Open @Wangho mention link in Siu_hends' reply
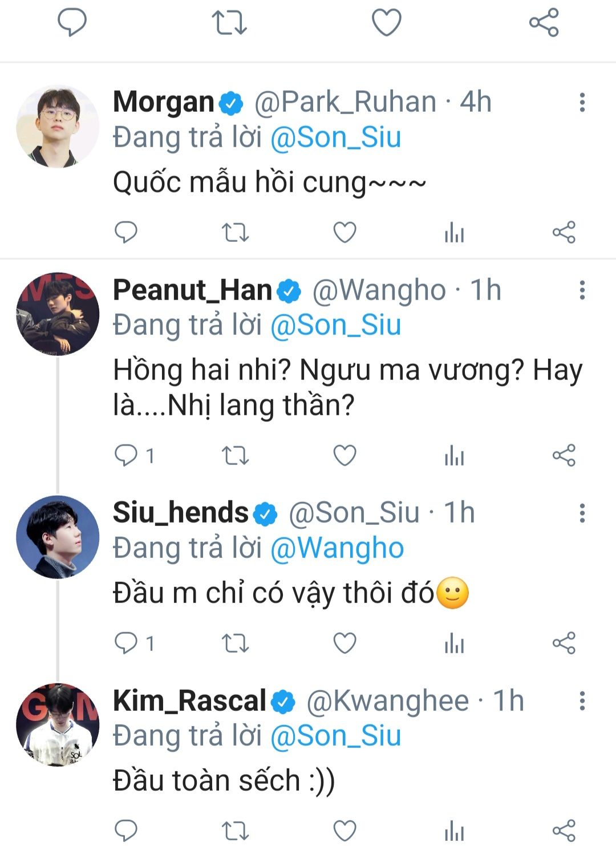Viewport: 616px width, 846px height. 337,548
